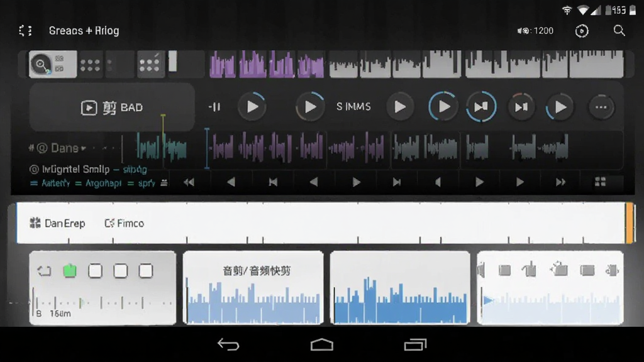Screen dimensions: 644x362
Task: Tap the S IMMS label
Action: click(x=353, y=107)
